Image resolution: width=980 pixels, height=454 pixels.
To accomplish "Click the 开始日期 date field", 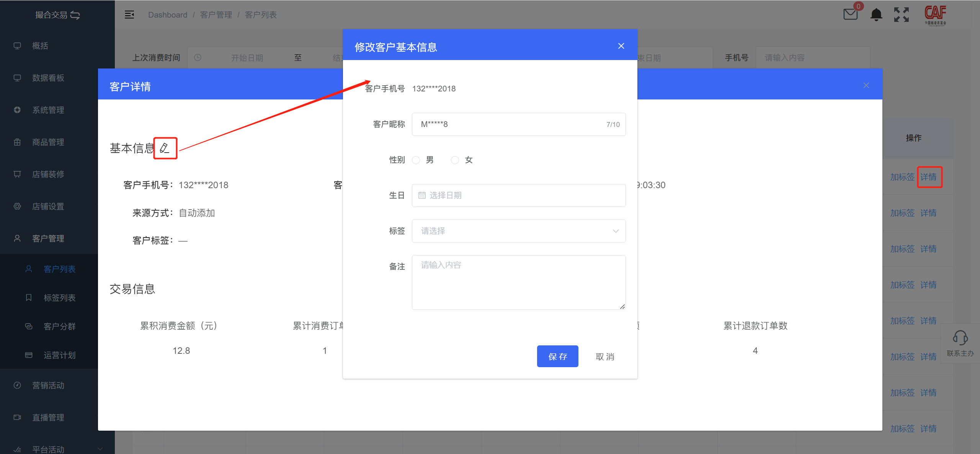I will point(247,58).
